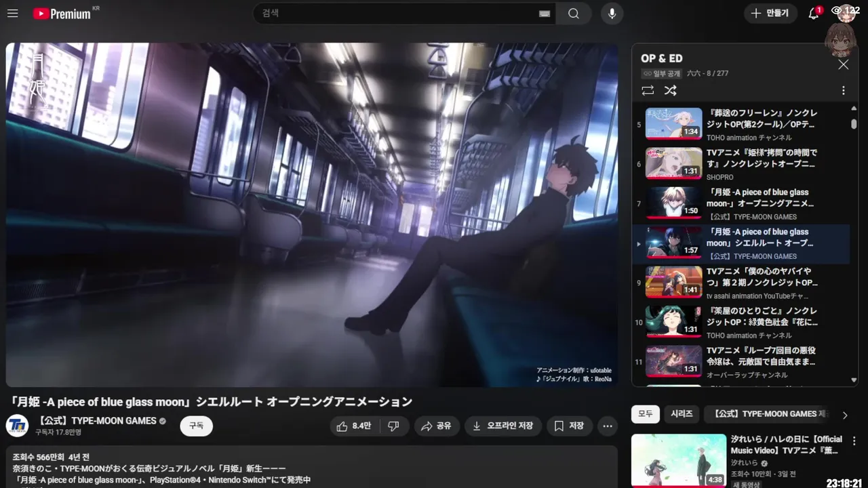Play playlist item 6 from SHOPRO
Image resolution: width=868 pixels, height=488 pixels.
click(741, 163)
